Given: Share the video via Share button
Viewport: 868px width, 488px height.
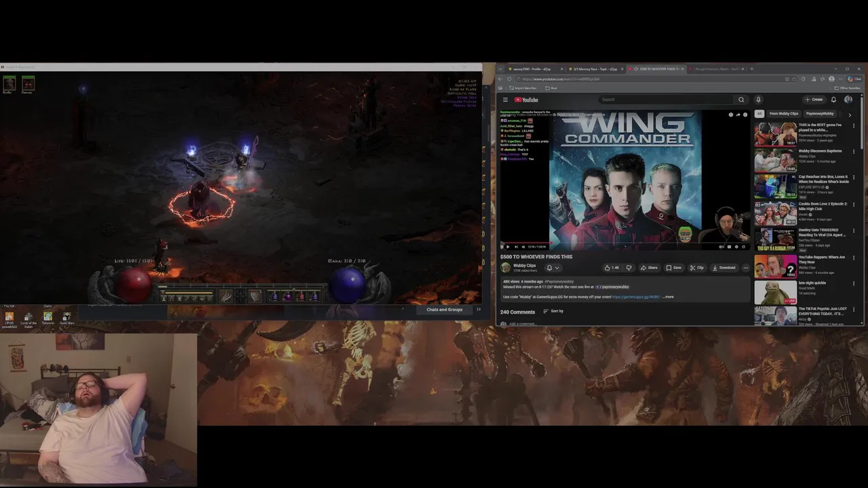Looking at the screenshot, I should [x=649, y=268].
